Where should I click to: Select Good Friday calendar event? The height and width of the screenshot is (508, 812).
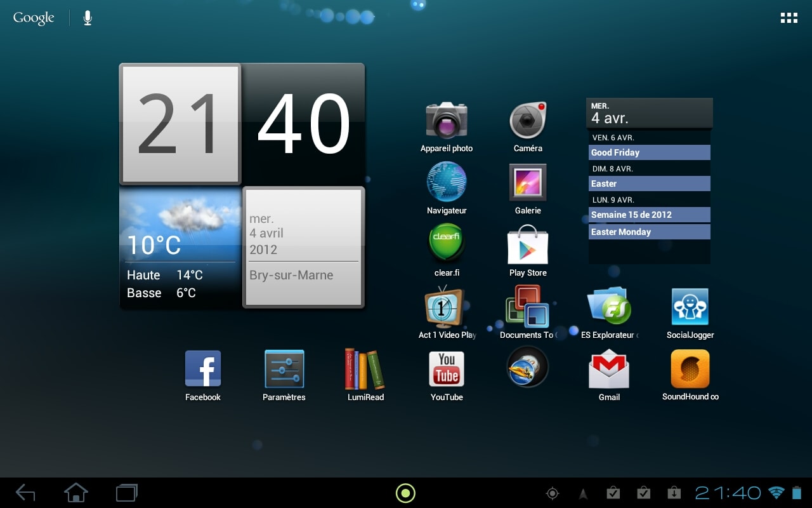649,152
